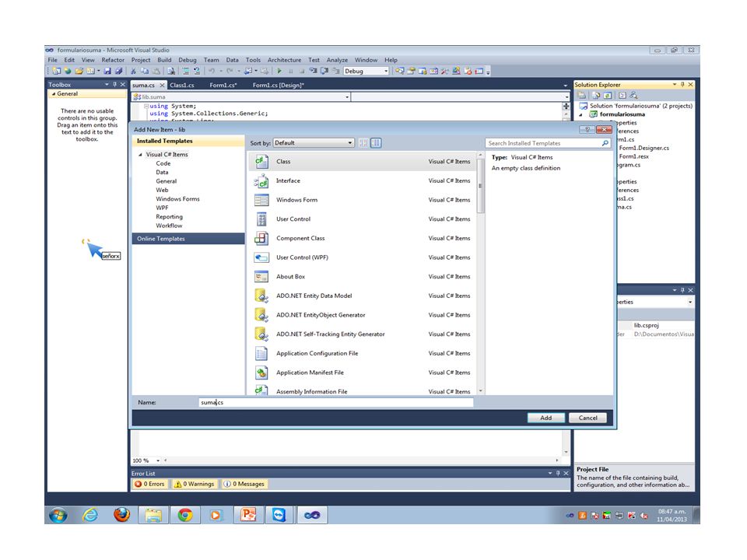The width and height of the screenshot is (747, 560).
Task: Click the Search Installed Templates field
Action: [x=549, y=143]
